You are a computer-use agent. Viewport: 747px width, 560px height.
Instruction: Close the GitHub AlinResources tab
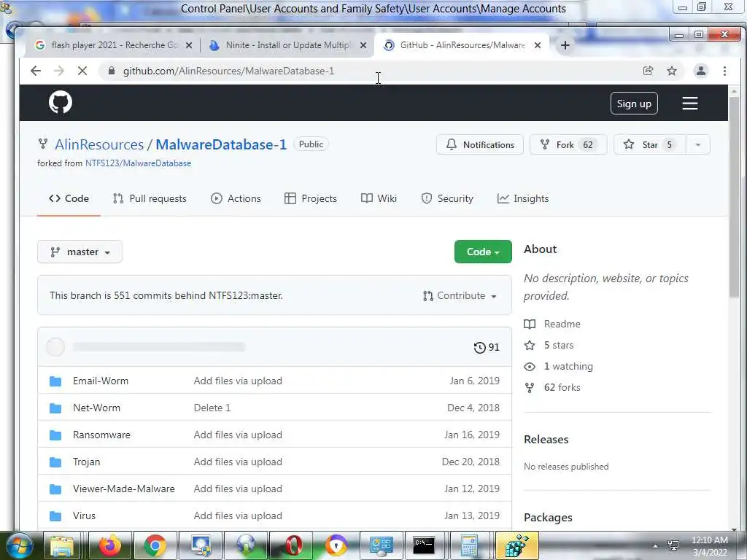538,45
